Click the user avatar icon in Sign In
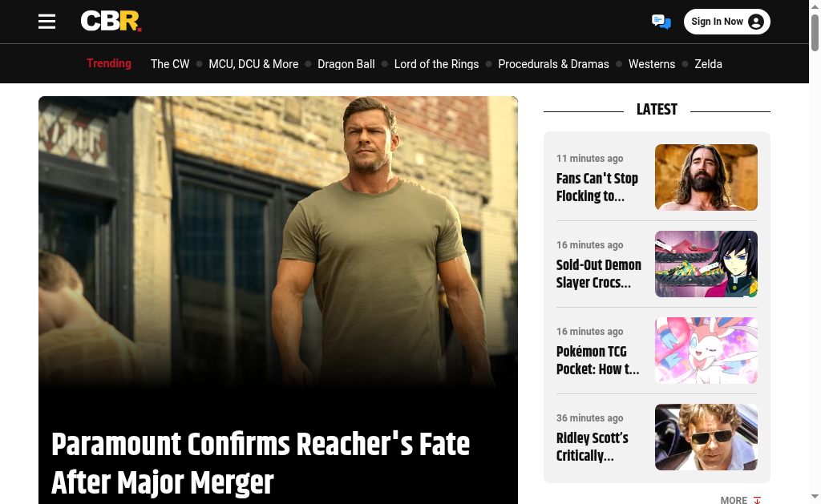The height and width of the screenshot is (504, 821). (755, 22)
